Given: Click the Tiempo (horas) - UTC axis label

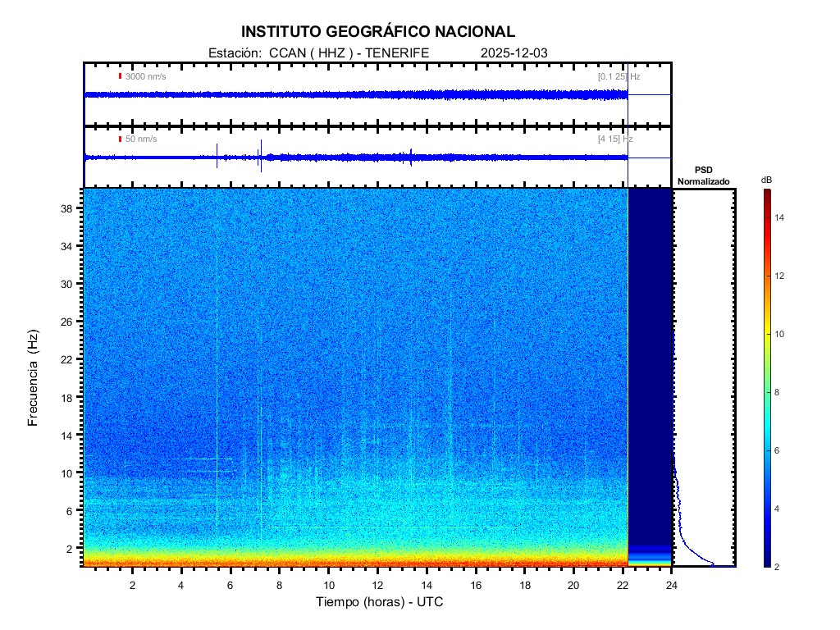Looking at the screenshot, I should (380, 602).
